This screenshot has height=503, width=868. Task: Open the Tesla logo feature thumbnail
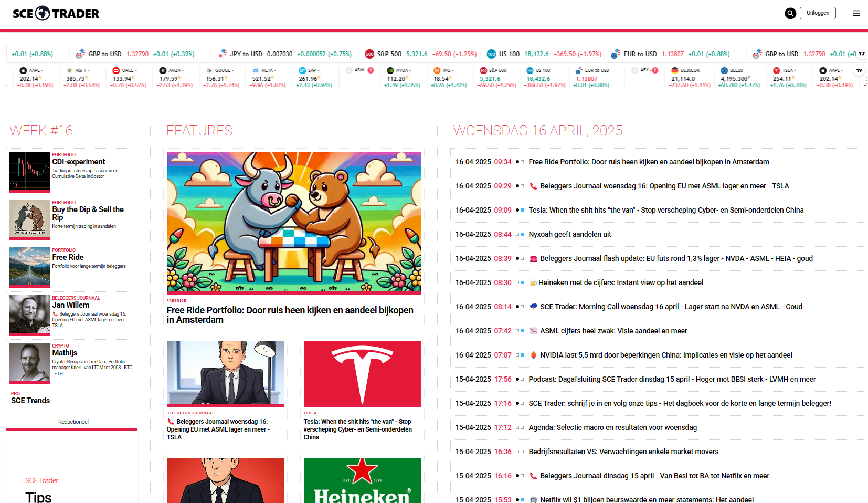[x=362, y=374]
